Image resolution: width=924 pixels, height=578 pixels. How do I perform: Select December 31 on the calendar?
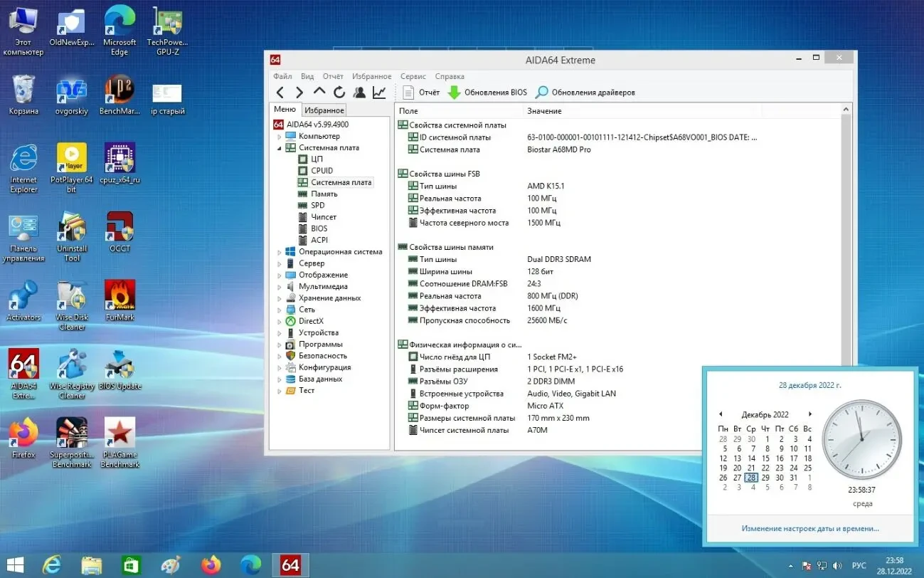[x=794, y=478]
